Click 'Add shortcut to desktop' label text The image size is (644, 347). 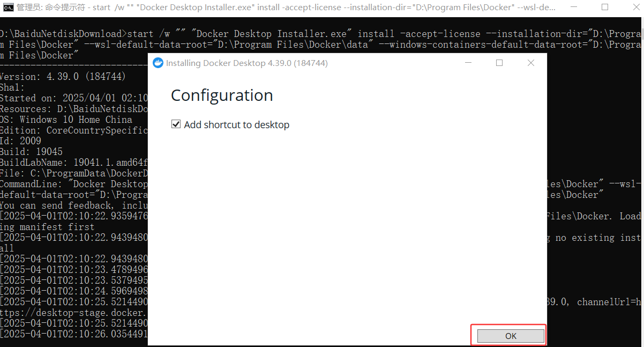click(x=237, y=125)
